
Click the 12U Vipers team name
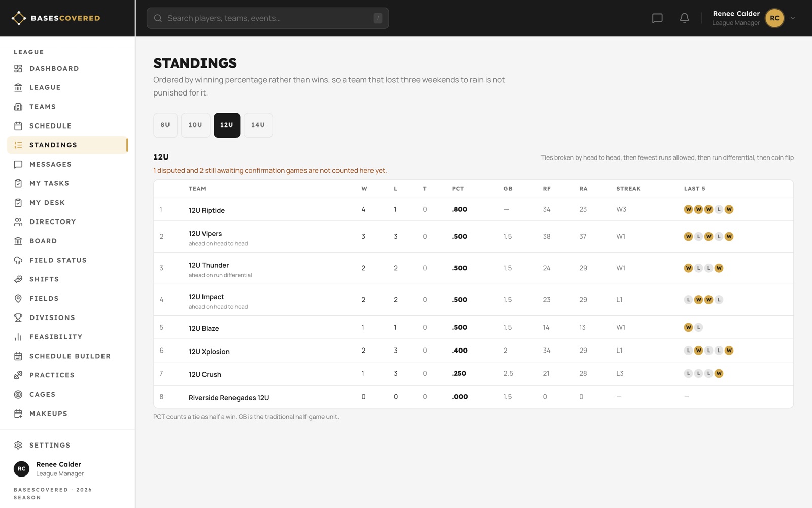[x=205, y=234]
